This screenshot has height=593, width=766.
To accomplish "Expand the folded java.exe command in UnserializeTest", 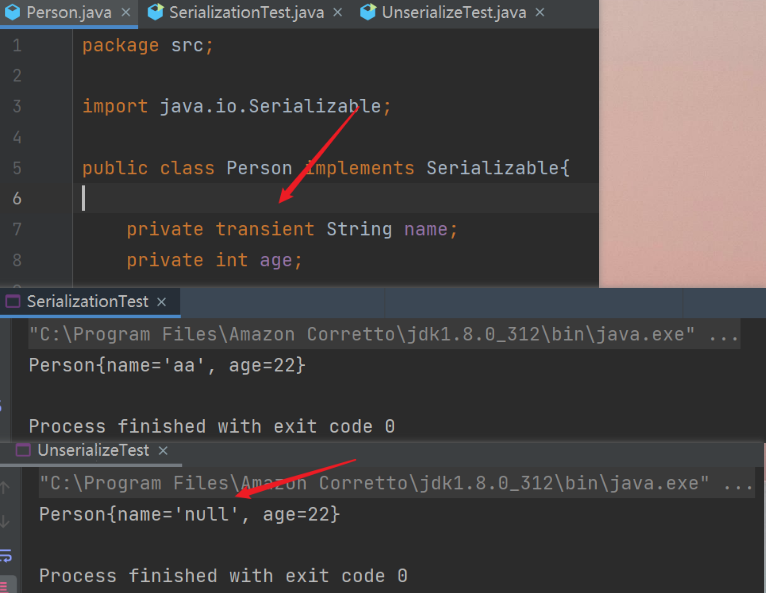I will tap(738, 484).
